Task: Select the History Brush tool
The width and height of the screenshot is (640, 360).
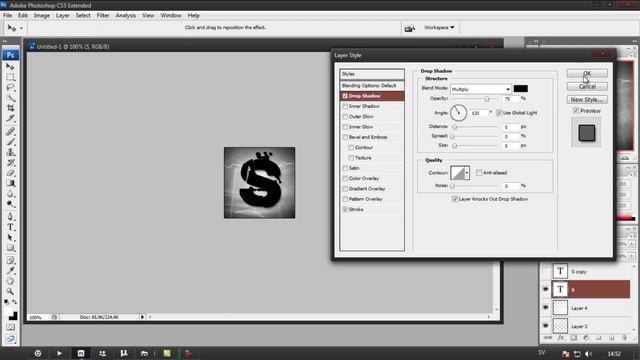Action: click(10, 162)
